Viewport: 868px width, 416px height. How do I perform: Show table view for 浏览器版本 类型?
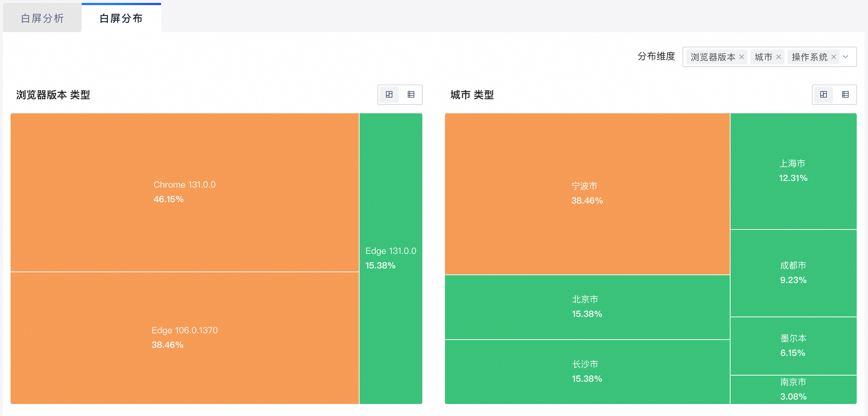(x=411, y=94)
